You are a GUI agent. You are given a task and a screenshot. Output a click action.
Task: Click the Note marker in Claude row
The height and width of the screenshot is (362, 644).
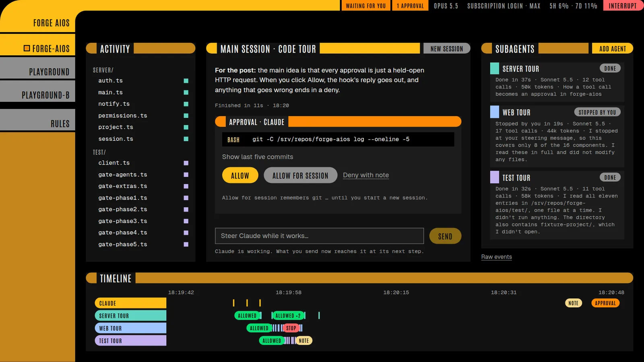574,303
